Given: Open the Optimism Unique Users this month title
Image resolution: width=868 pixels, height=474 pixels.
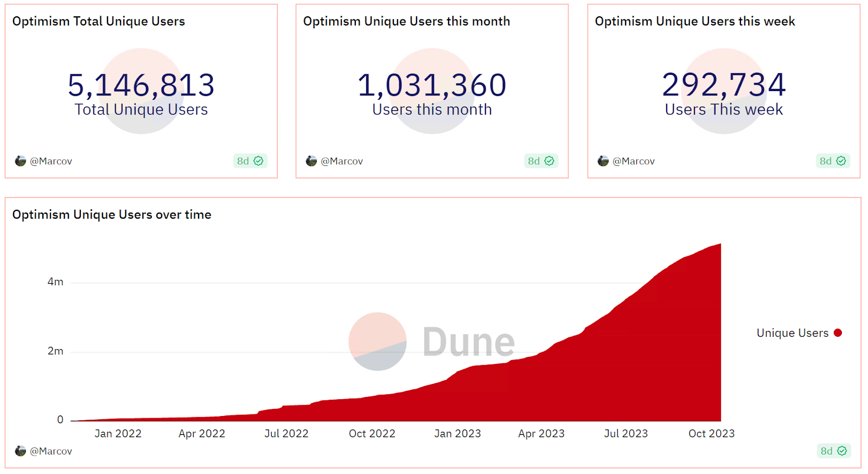Looking at the screenshot, I should tap(407, 21).
